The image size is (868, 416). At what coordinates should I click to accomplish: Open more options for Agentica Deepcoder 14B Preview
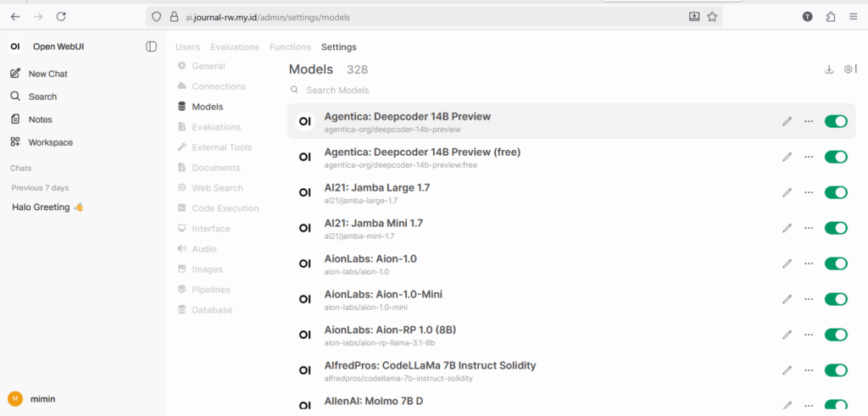[809, 121]
